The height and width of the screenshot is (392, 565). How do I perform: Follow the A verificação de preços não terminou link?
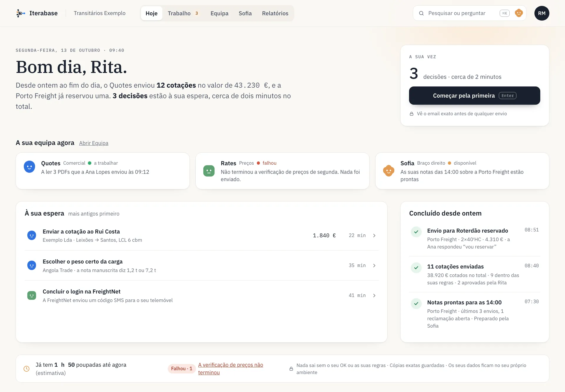click(x=230, y=368)
